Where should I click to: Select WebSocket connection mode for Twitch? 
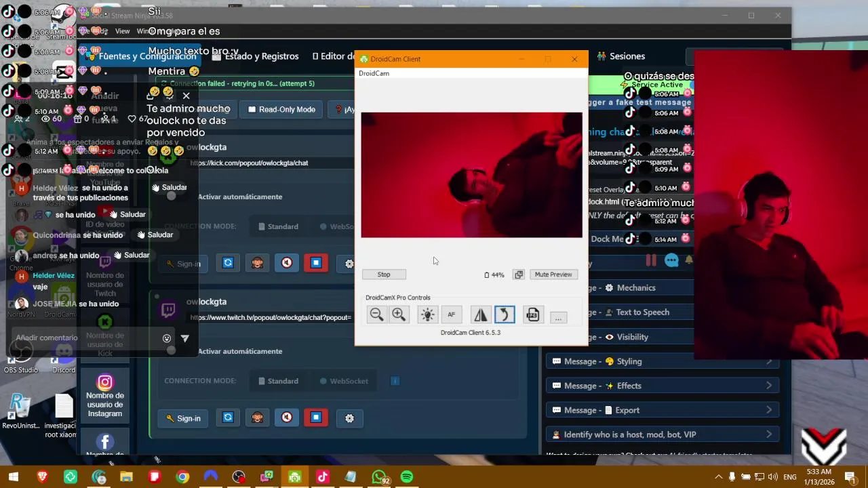point(344,381)
